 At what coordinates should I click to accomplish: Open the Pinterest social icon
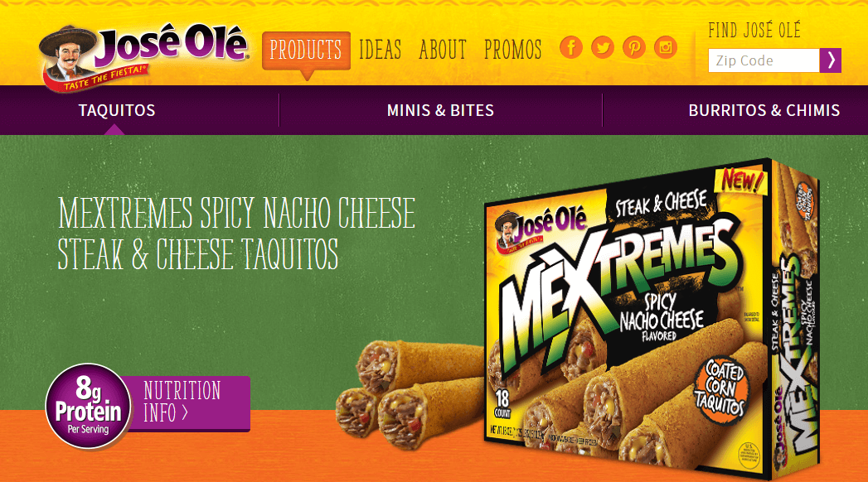(634, 47)
